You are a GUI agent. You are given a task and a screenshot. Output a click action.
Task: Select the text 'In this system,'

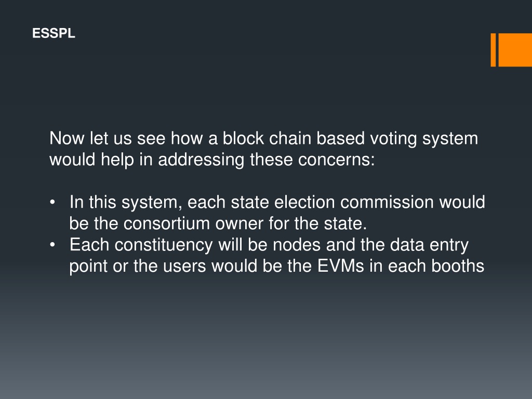124,203
